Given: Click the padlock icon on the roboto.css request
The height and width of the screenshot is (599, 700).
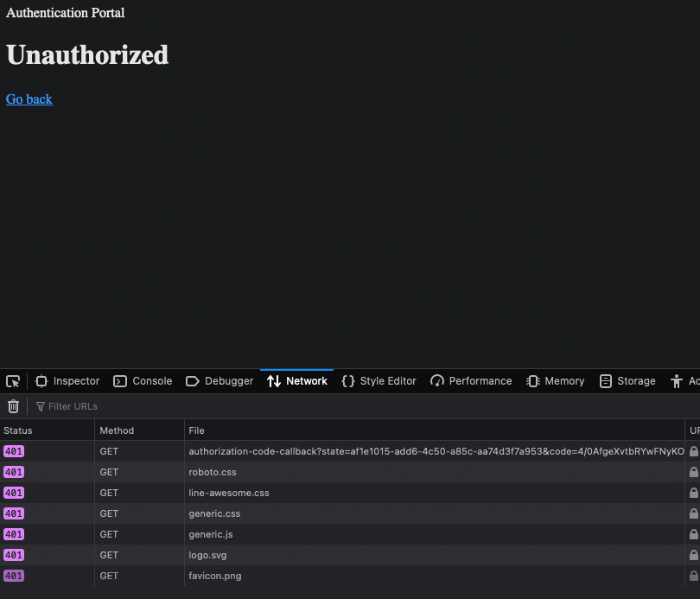Looking at the screenshot, I should pos(693,471).
